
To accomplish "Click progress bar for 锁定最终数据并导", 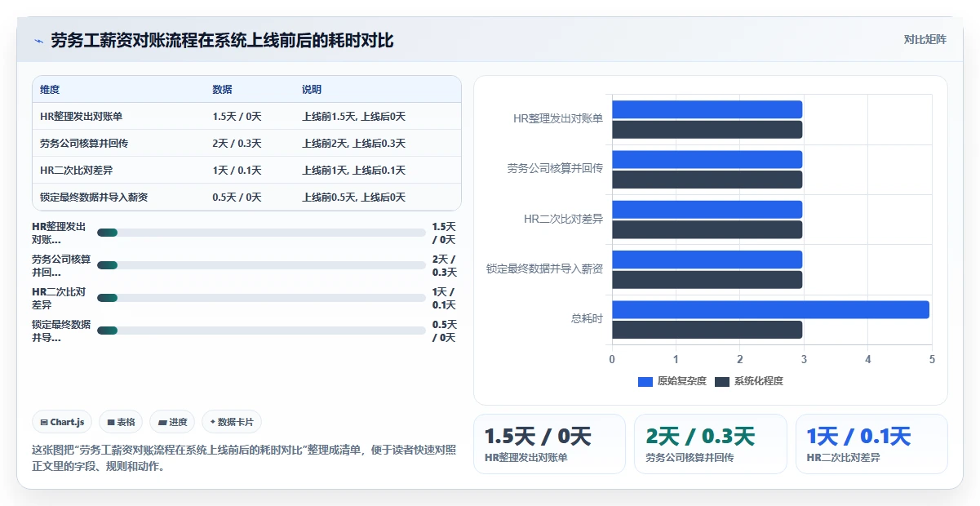I will coord(261,331).
